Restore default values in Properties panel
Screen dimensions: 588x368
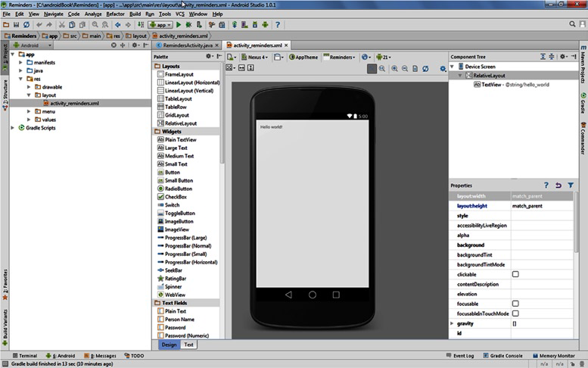[x=558, y=185]
